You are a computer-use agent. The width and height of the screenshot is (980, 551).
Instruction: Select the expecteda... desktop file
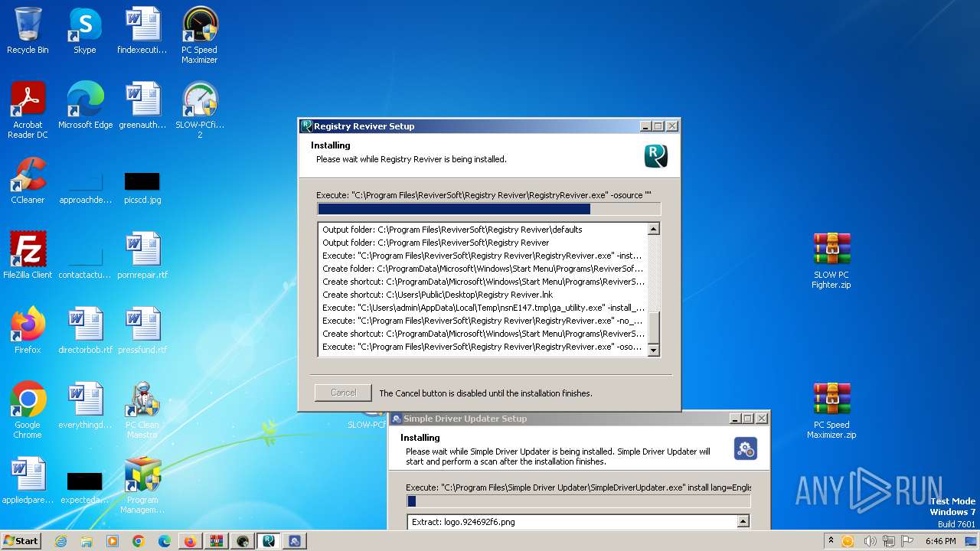pyautogui.click(x=85, y=488)
